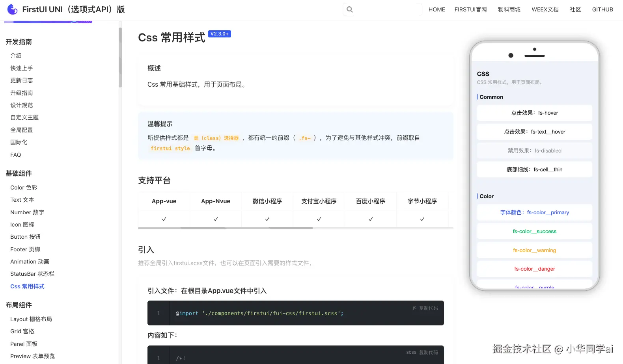Select the active Css 常用样式 sidebar item
The height and width of the screenshot is (364, 623).
[27, 286]
